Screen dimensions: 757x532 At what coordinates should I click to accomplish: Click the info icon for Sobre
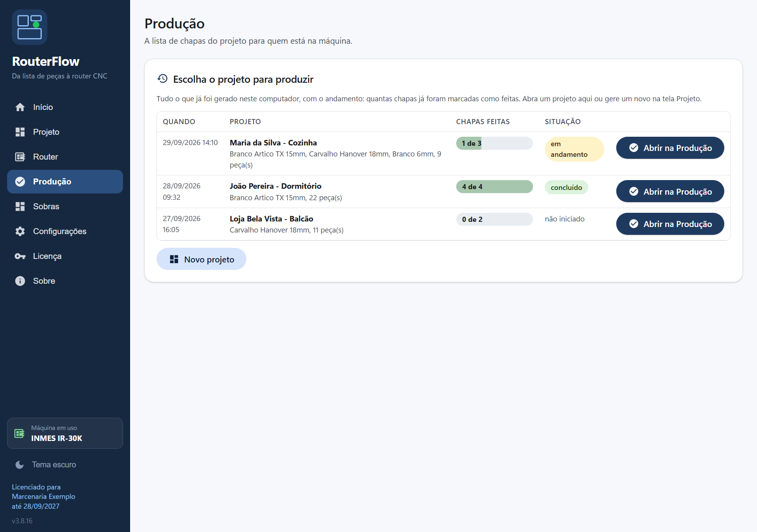[x=20, y=281]
